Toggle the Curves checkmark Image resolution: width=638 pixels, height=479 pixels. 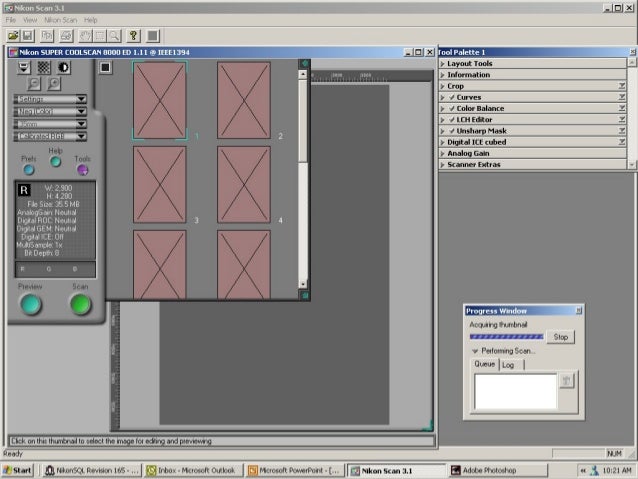[x=452, y=98]
